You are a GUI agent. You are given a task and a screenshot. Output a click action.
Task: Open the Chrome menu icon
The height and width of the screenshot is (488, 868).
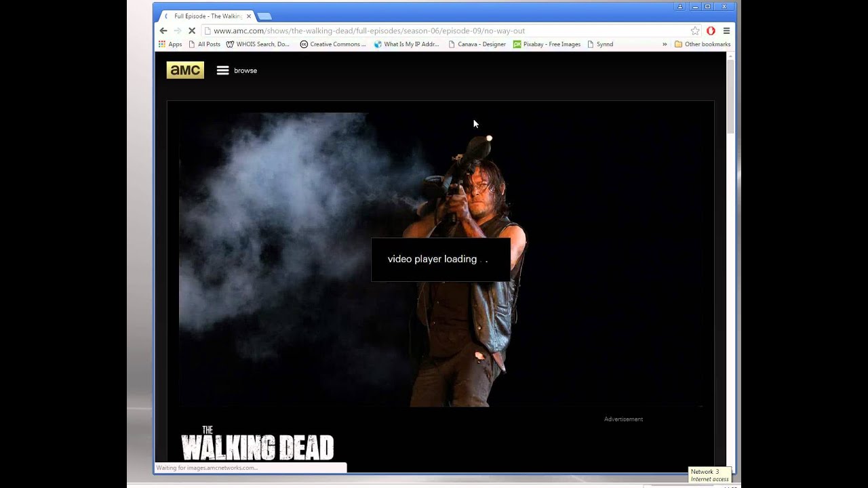[x=726, y=30]
